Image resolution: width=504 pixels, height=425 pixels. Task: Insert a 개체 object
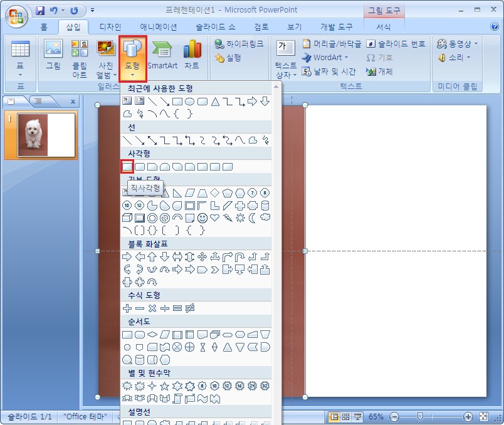point(380,71)
